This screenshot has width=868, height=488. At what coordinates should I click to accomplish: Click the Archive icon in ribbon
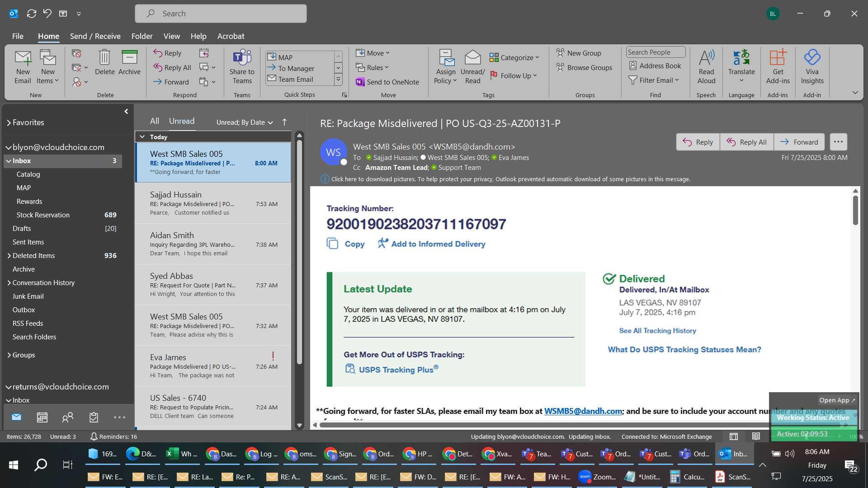(129, 62)
